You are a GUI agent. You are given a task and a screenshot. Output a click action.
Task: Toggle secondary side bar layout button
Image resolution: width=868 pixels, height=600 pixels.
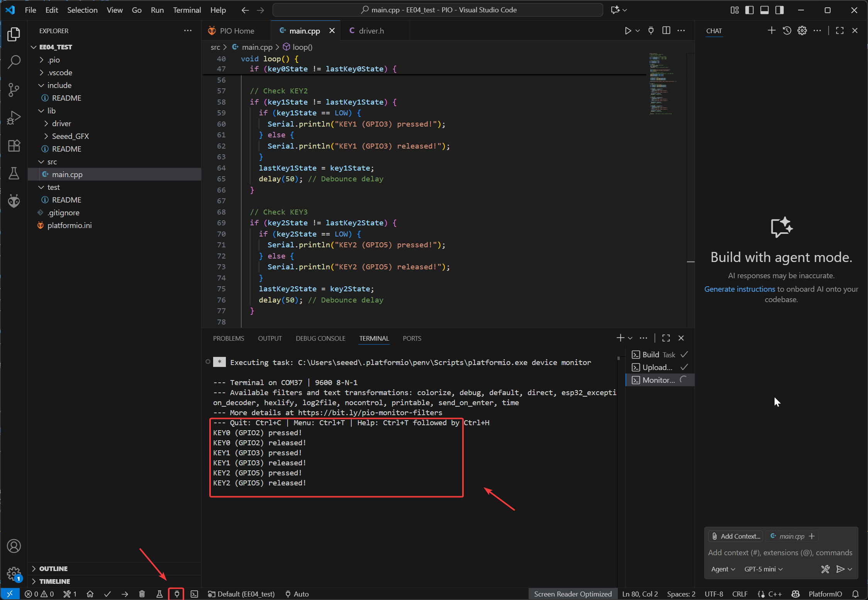779,10
